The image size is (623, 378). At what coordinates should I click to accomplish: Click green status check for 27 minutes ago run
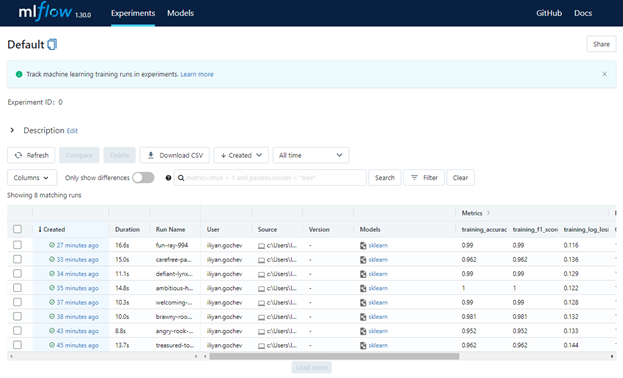pos(52,245)
